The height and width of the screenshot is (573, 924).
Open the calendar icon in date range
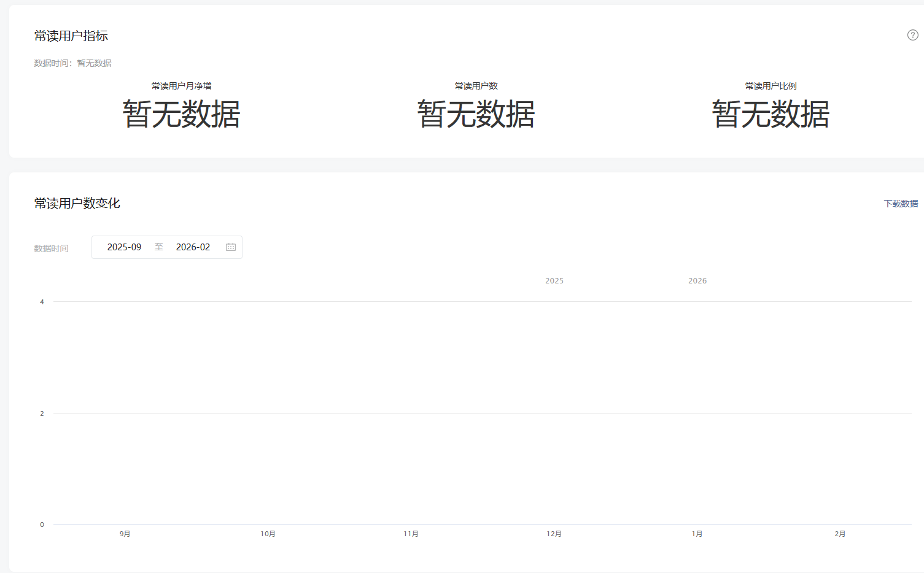[231, 247]
